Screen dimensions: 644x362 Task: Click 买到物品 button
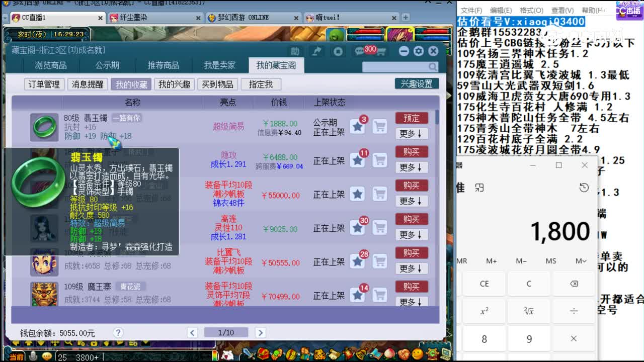pos(217,84)
